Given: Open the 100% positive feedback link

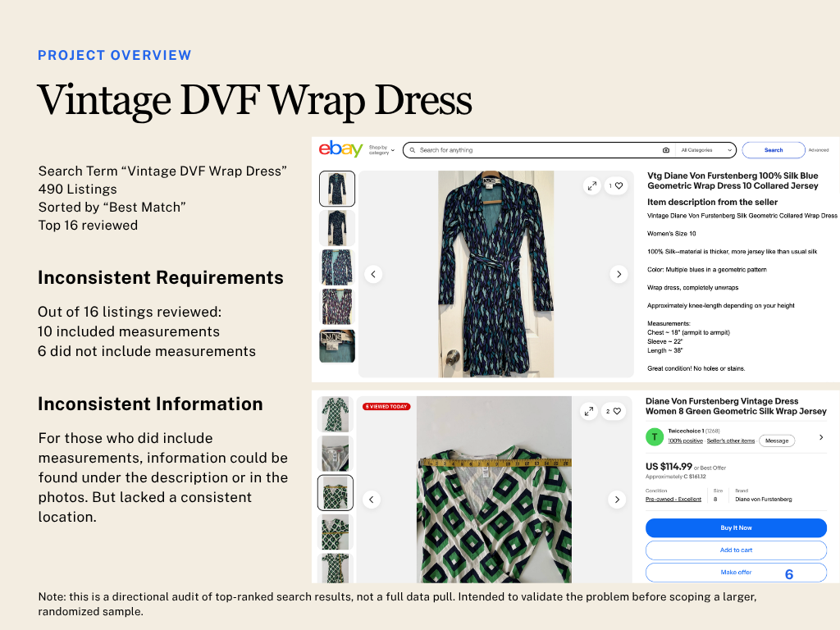Looking at the screenshot, I should [685, 441].
